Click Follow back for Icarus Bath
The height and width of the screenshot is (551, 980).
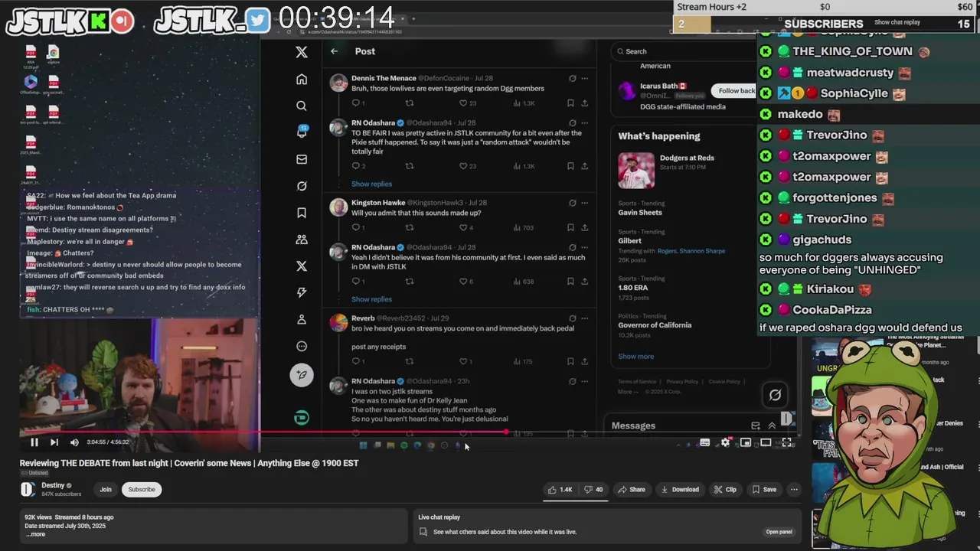[736, 91]
